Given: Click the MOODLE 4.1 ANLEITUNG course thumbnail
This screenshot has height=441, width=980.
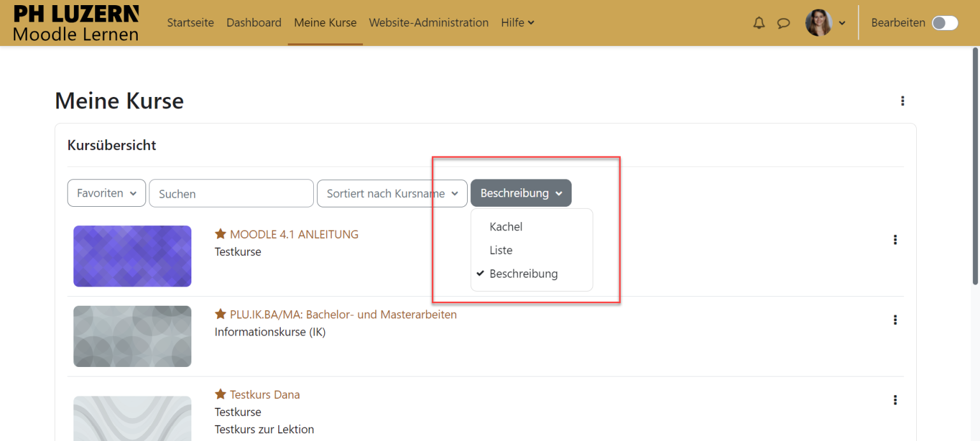Looking at the screenshot, I should (132, 256).
